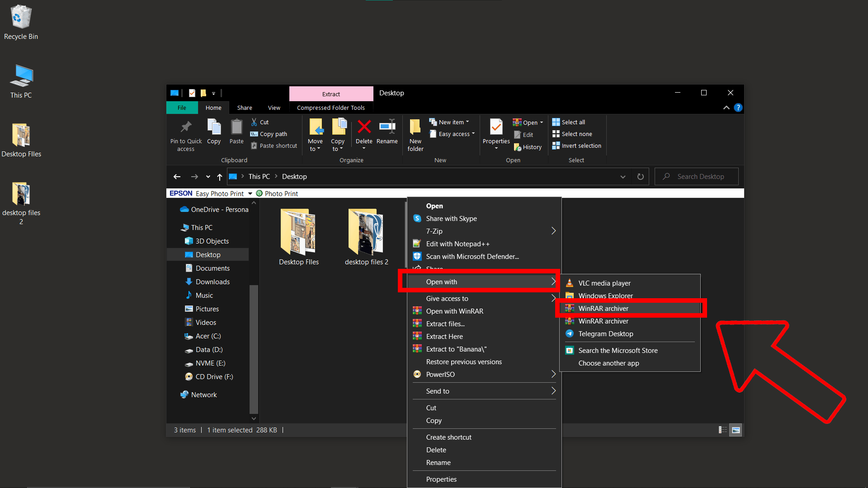The height and width of the screenshot is (488, 868).
Task: Click Extract Here in the context menu
Action: tap(444, 336)
